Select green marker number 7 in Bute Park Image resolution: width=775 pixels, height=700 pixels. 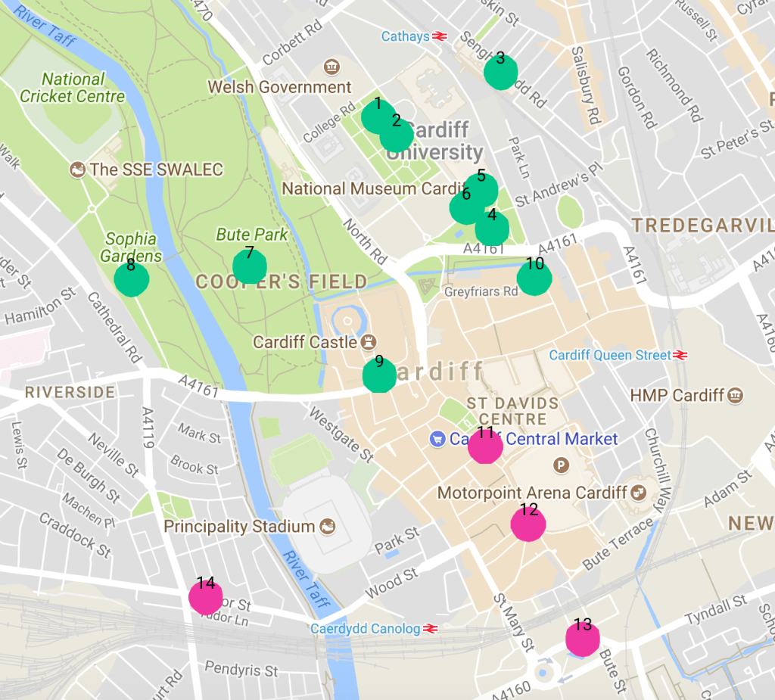click(x=250, y=266)
